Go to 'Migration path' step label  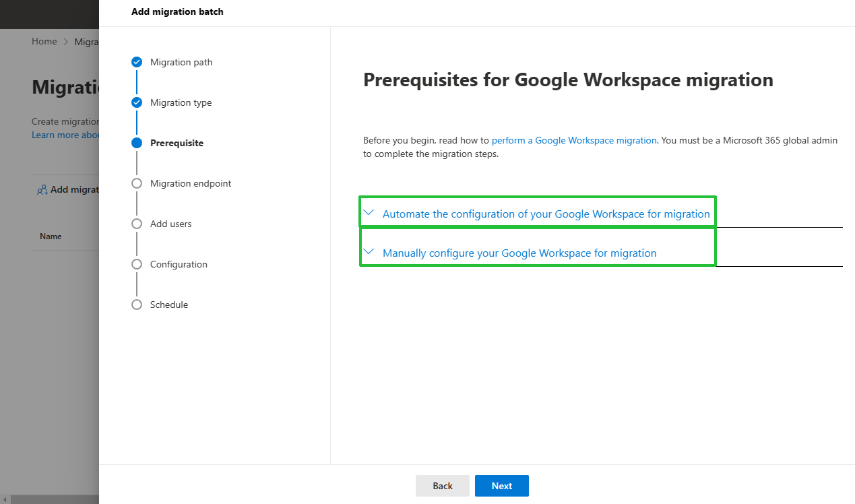pos(181,62)
